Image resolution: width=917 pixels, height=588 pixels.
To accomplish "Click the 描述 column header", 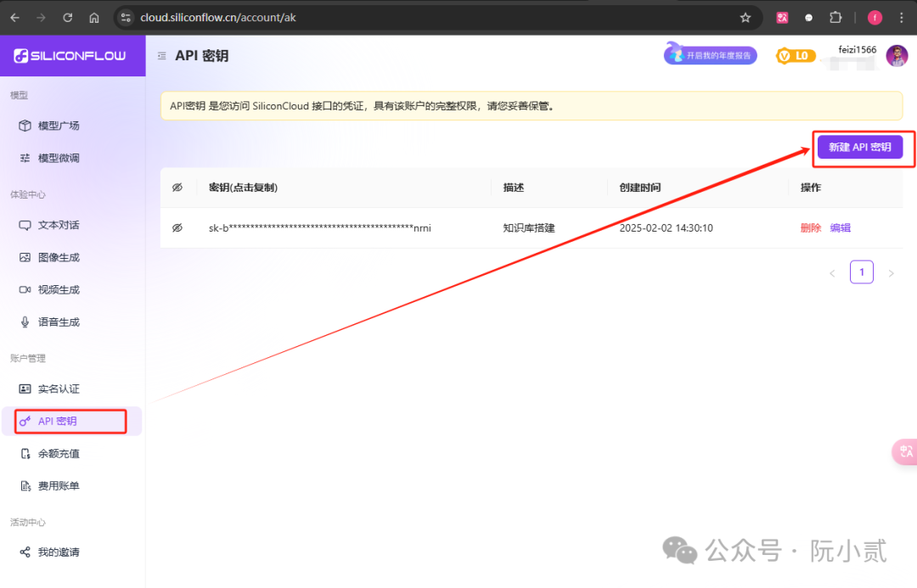I will pos(514,188).
